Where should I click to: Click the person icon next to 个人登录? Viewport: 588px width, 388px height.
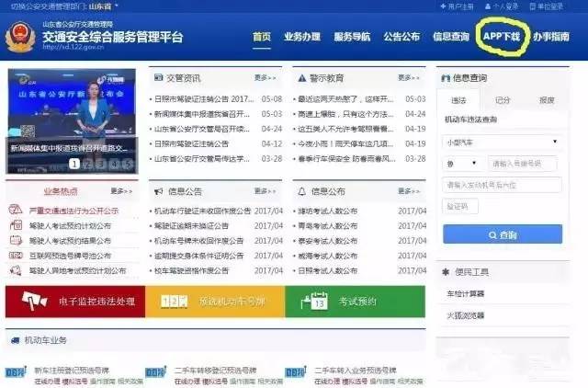click(x=488, y=6)
